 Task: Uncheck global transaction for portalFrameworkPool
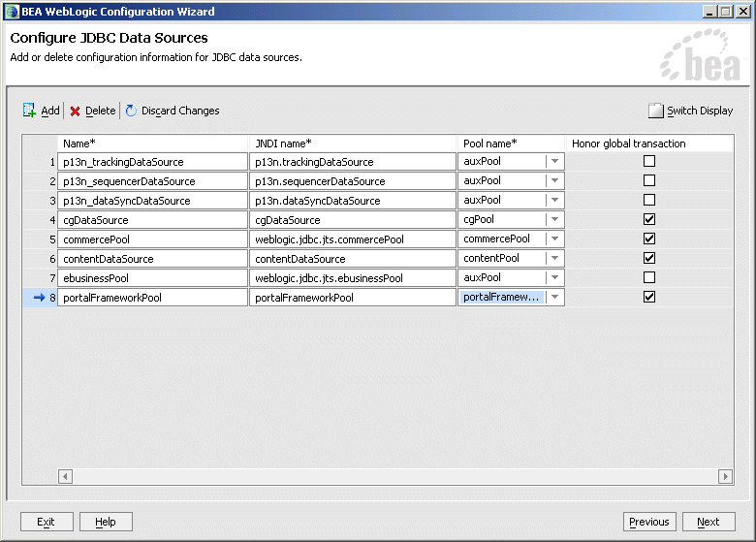(x=649, y=297)
